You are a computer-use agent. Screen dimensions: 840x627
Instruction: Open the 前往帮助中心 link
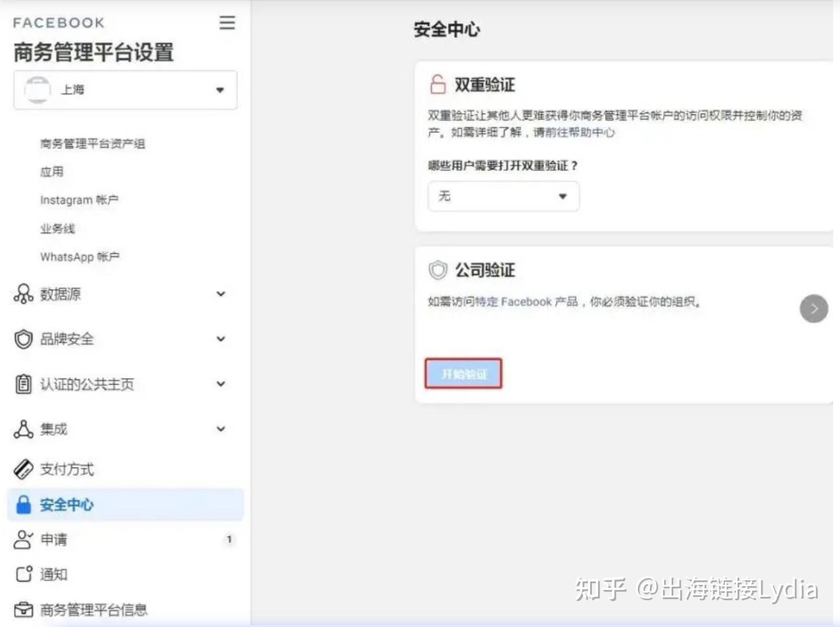click(578, 132)
